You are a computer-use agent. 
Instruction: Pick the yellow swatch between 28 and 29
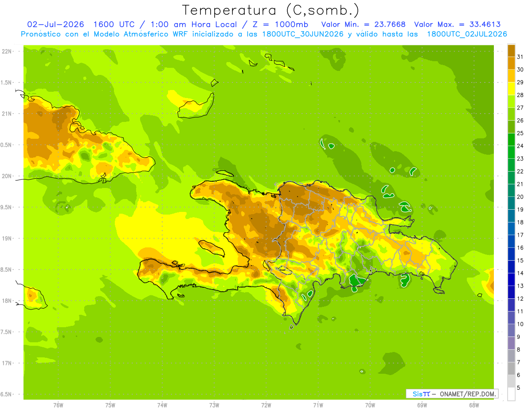coord(511,89)
